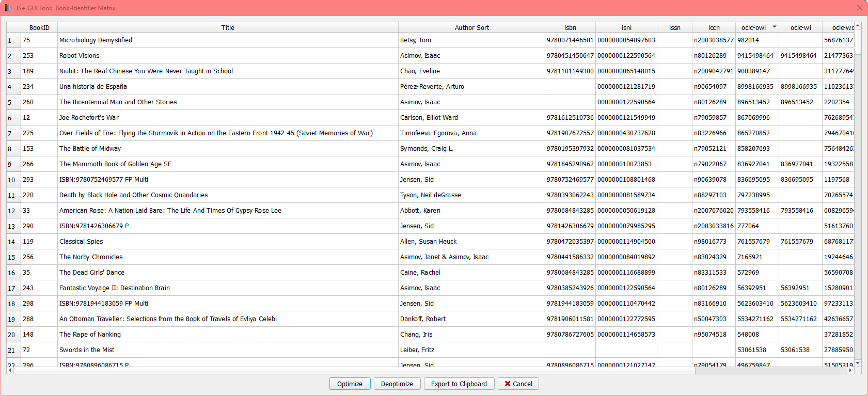Select "The Dead Girls' Dance" cell
Viewport: 868px width, 396px height.
pos(228,273)
